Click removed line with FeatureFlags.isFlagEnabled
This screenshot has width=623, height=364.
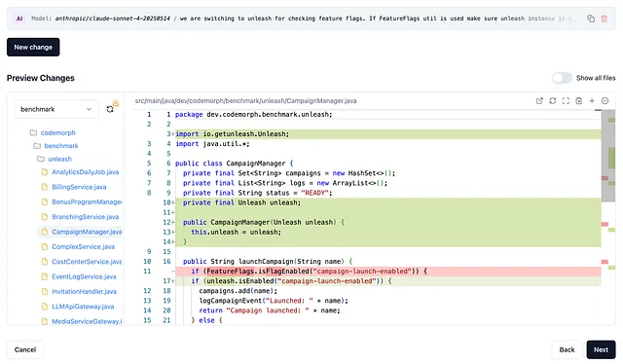pos(387,271)
